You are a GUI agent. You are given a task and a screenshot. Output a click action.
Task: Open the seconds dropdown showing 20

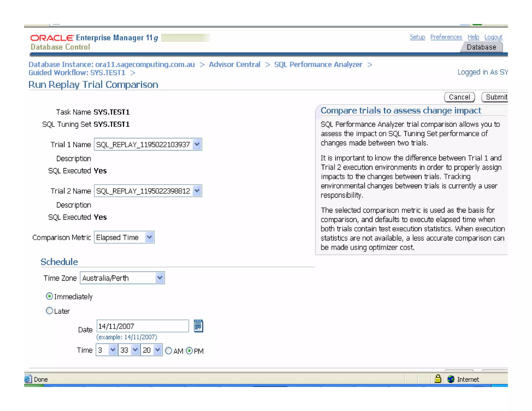(151, 350)
